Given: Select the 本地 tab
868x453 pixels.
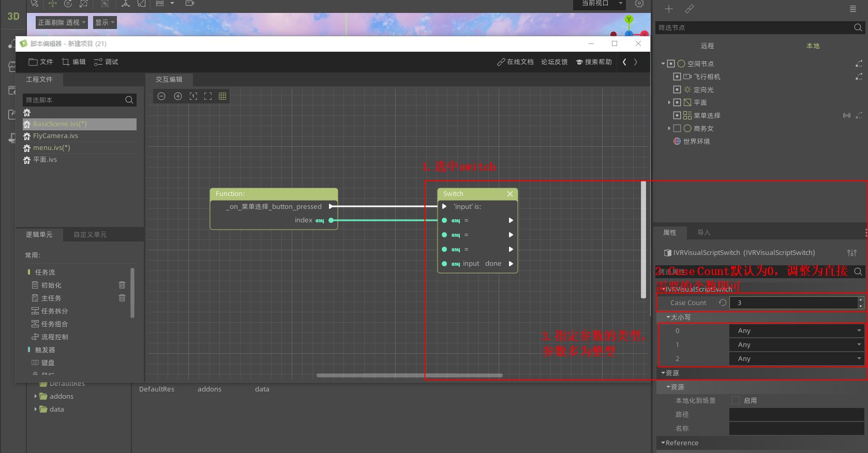Looking at the screenshot, I should [x=813, y=46].
